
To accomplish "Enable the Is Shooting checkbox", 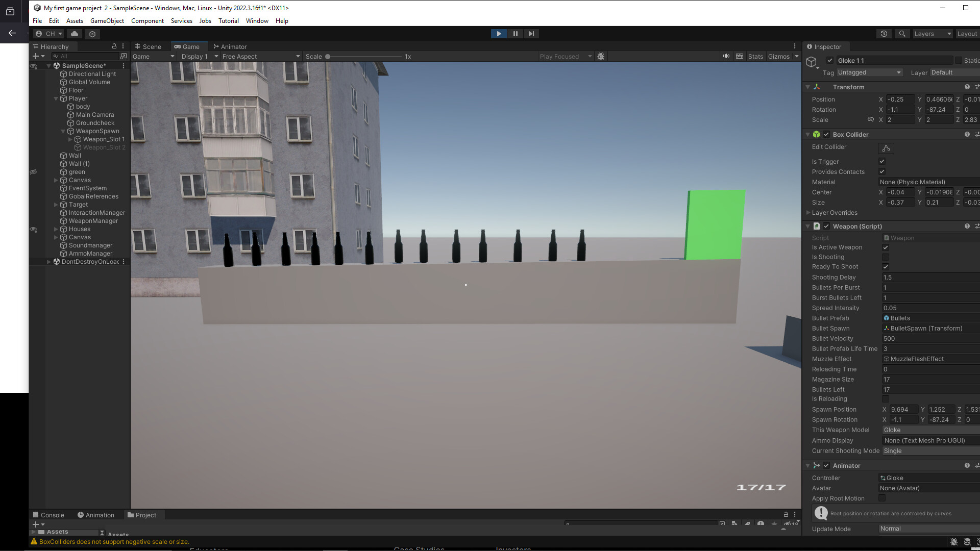I will [886, 257].
